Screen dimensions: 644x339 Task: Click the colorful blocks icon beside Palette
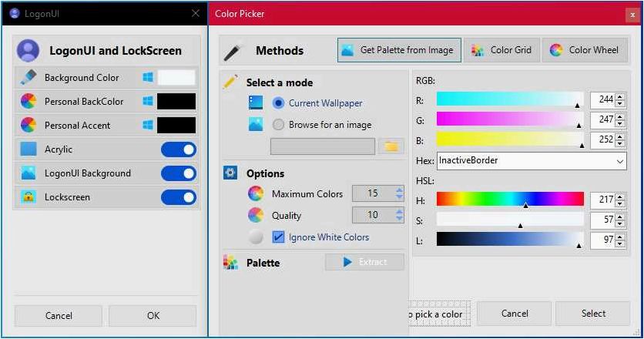pyautogui.click(x=230, y=262)
